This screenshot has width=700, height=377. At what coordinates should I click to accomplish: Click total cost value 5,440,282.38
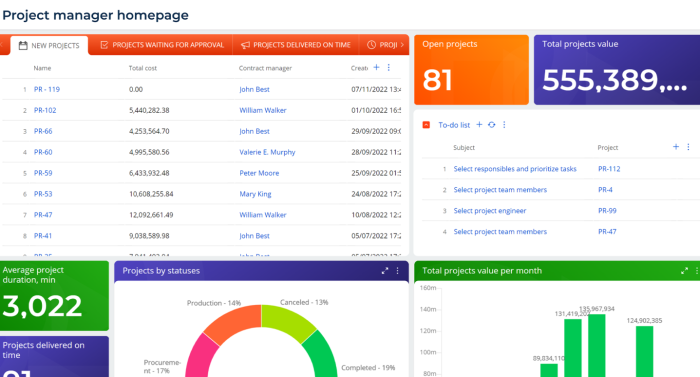tap(149, 110)
